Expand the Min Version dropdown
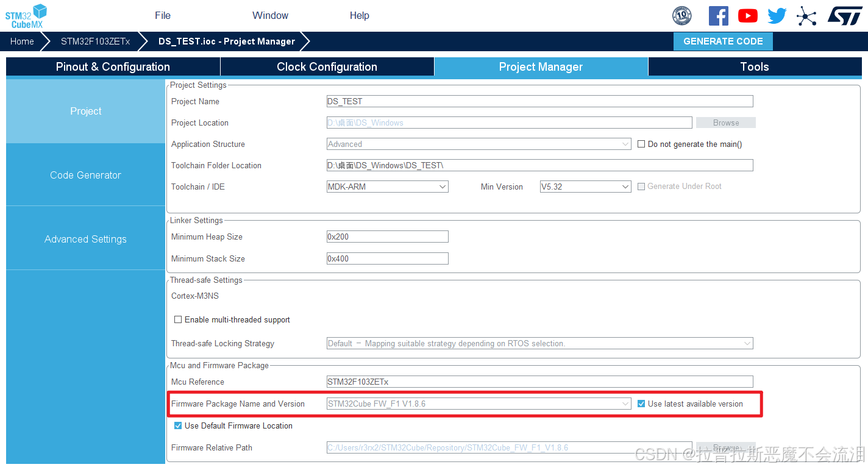This screenshot has height=470, width=868. (x=585, y=187)
